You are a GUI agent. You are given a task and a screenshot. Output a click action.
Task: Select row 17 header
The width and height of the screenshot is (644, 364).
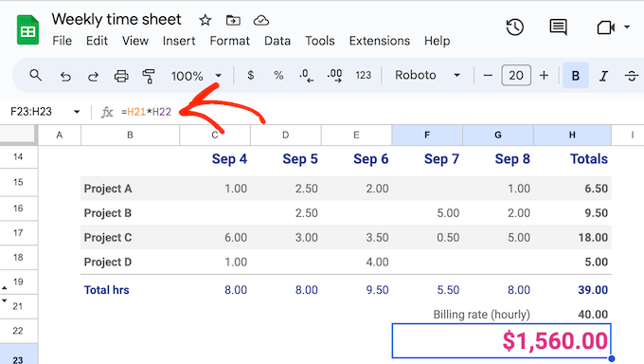(18, 233)
